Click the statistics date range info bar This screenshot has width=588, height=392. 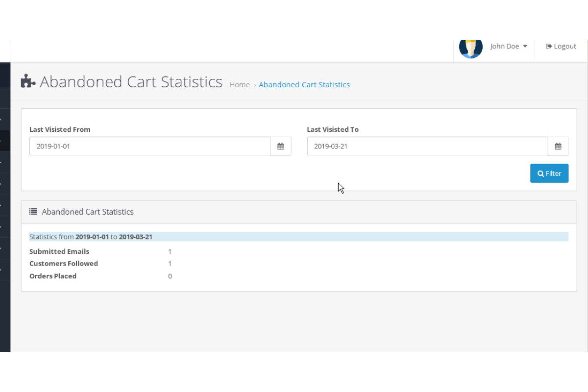pyautogui.click(x=298, y=237)
